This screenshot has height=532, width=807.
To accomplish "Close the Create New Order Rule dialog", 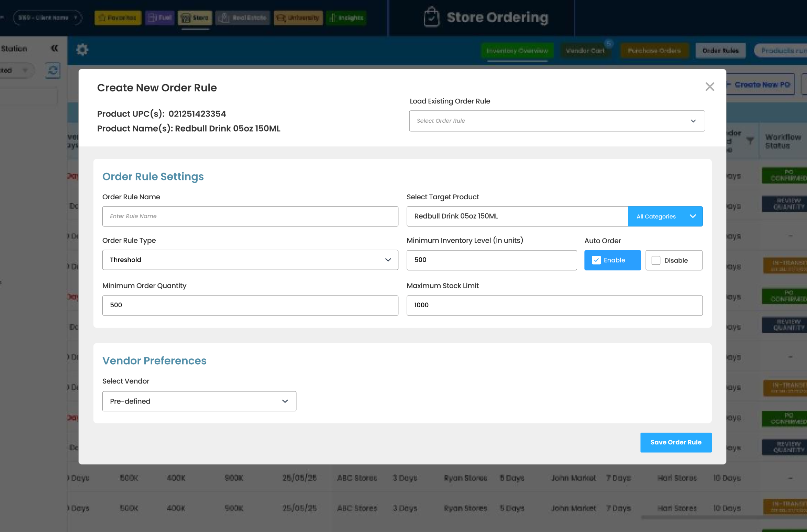I will tap(709, 87).
